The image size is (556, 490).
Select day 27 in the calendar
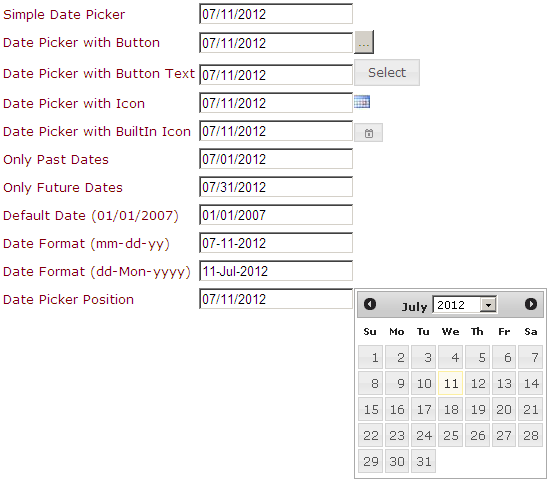pyautogui.click(x=504, y=435)
